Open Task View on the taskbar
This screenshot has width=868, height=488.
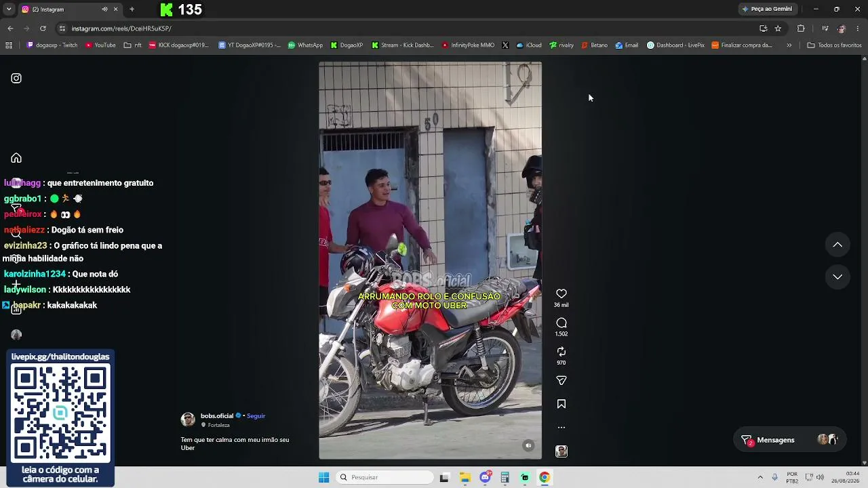click(x=444, y=477)
